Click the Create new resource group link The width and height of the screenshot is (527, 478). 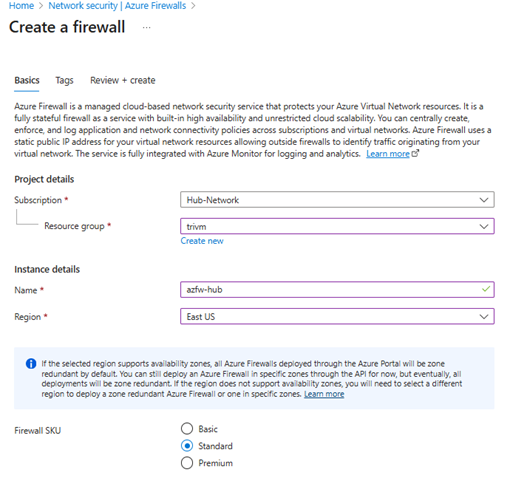coord(202,241)
